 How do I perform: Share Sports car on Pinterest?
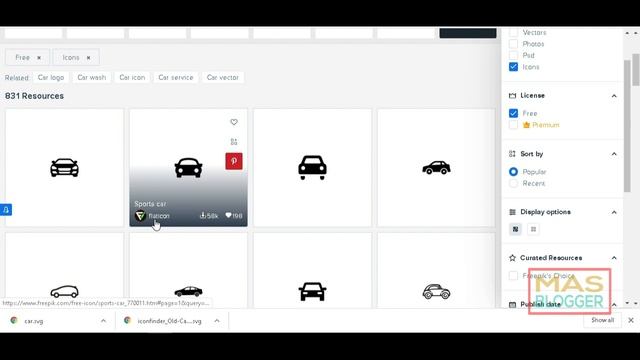(234, 161)
